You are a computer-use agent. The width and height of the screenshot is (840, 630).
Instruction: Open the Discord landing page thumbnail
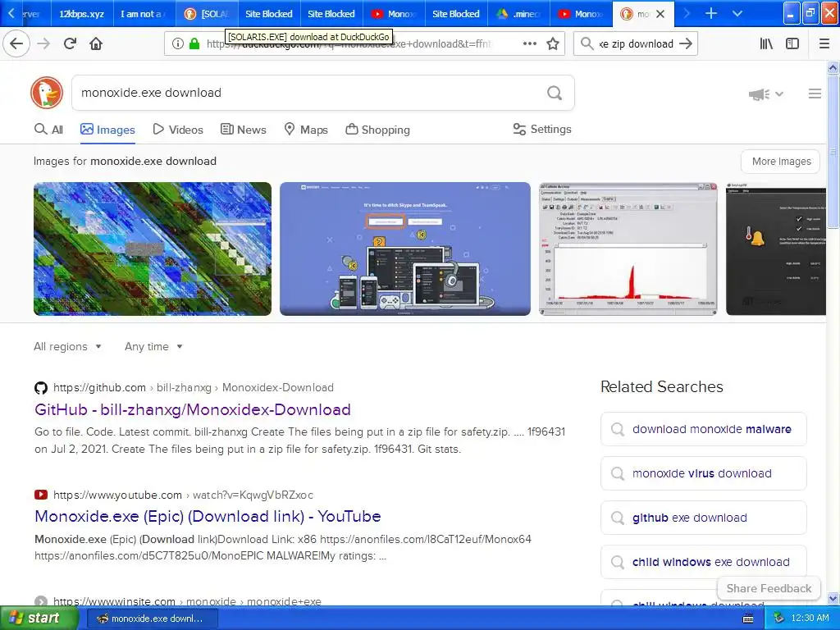coord(405,249)
